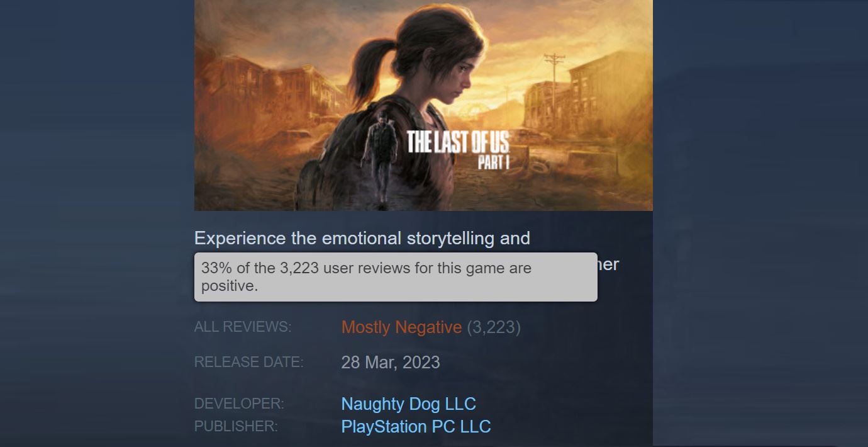Click the Mostly Negative review summary
This screenshot has width=868, height=447.
(401, 327)
